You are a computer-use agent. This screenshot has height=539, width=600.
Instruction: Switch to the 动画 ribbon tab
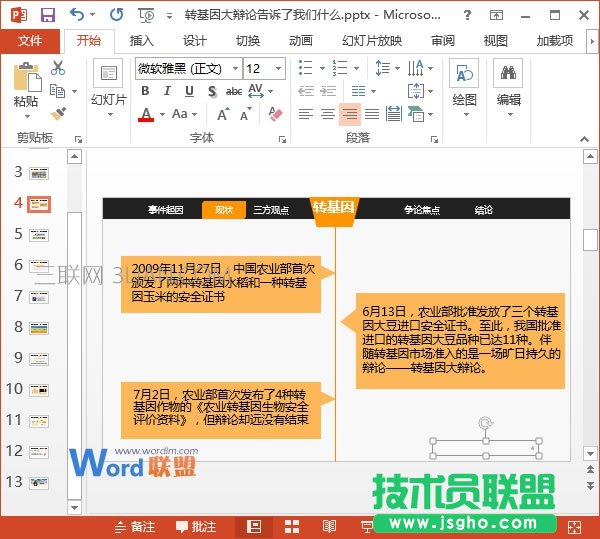coord(301,41)
